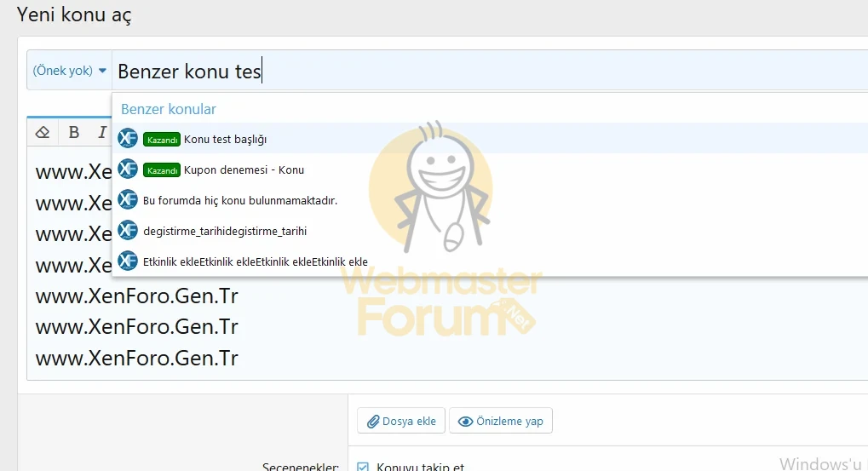This screenshot has height=471, width=868.
Task: Open the (Önek yok) prefix dropdown
Action: [x=69, y=71]
